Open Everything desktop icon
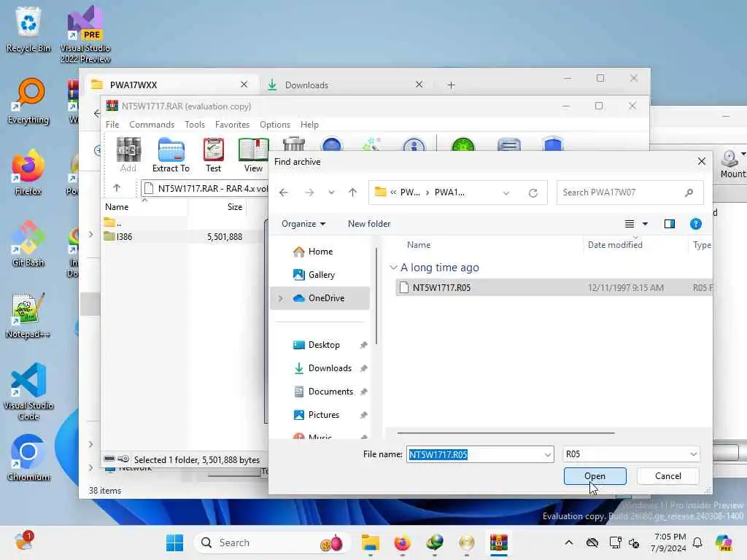The image size is (747, 560). coord(28,101)
